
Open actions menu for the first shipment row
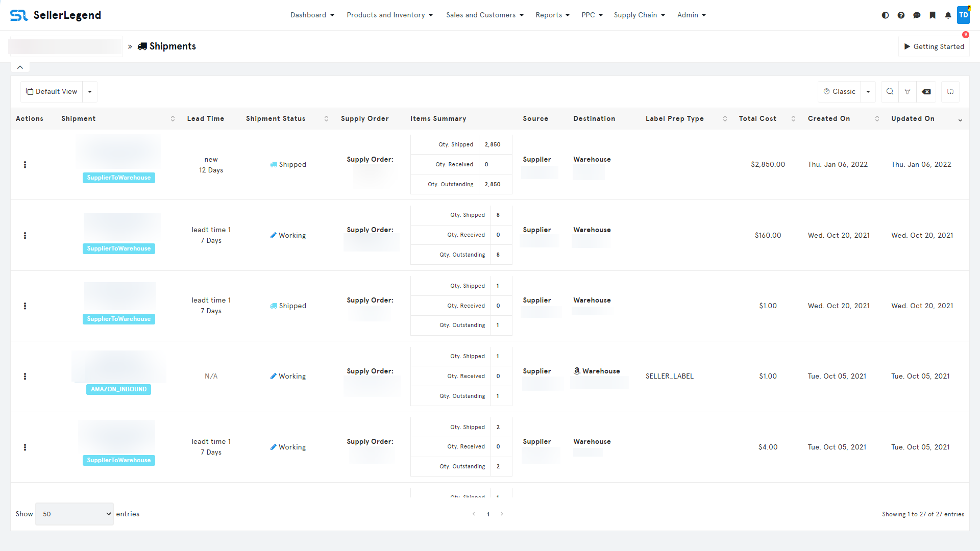click(x=26, y=164)
